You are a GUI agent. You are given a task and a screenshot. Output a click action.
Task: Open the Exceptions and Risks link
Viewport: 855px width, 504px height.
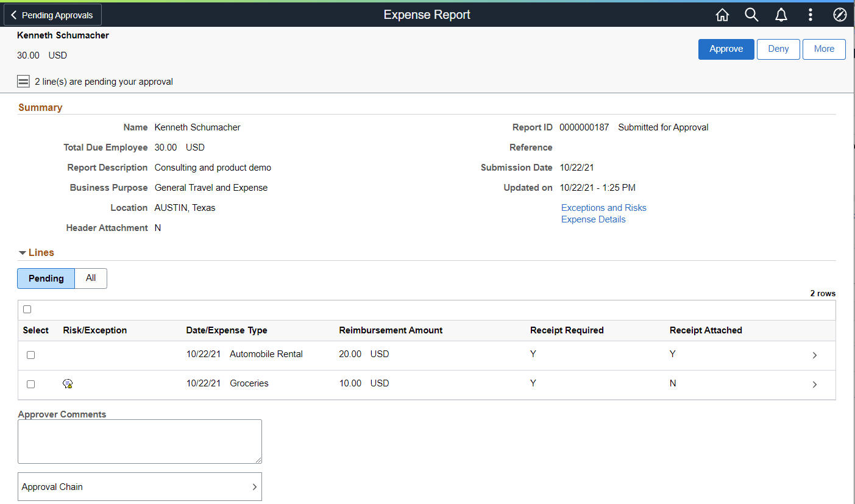[603, 207]
